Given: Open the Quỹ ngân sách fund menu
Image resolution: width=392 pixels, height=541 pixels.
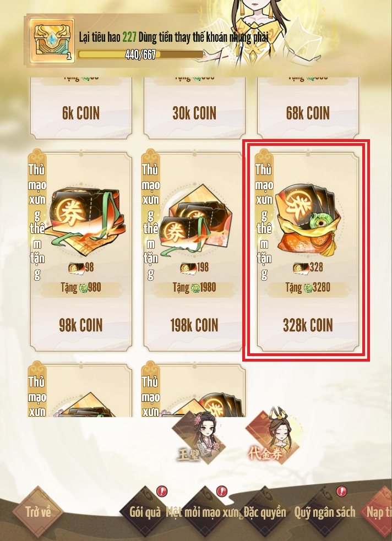Looking at the screenshot, I should pyautogui.click(x=325, y=512).
